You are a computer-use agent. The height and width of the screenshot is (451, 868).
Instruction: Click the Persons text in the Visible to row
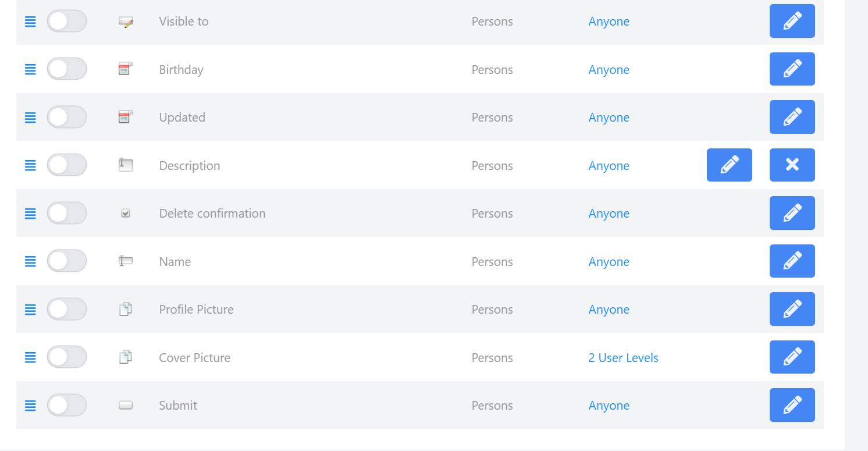492,22
